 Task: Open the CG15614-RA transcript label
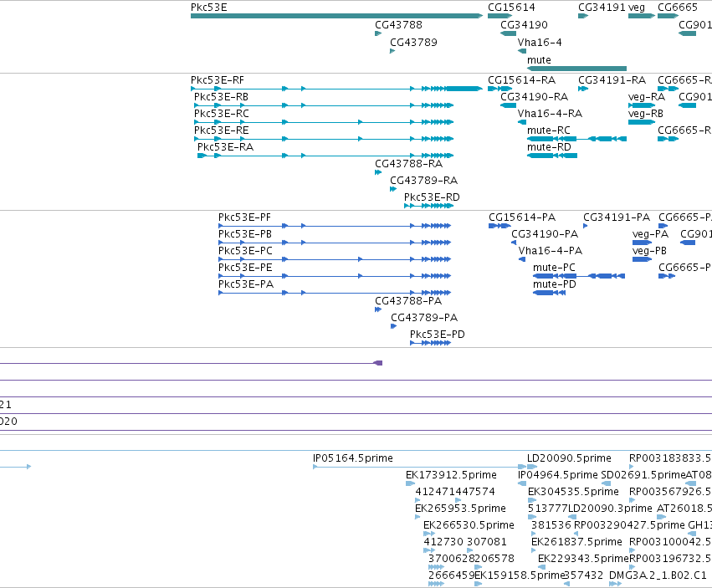pyautogui.click(x=522, y=80)
